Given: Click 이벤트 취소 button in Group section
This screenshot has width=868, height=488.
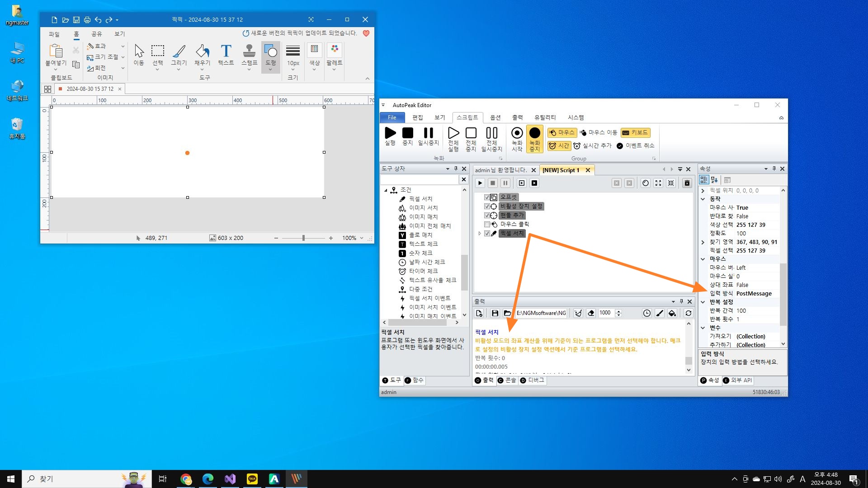Looking at the screenshot, I should (636, 145).
